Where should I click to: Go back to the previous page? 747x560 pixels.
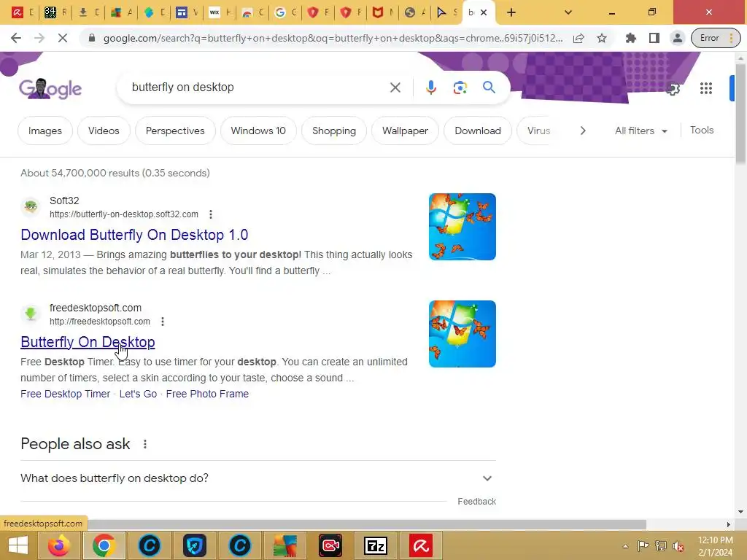16,38
